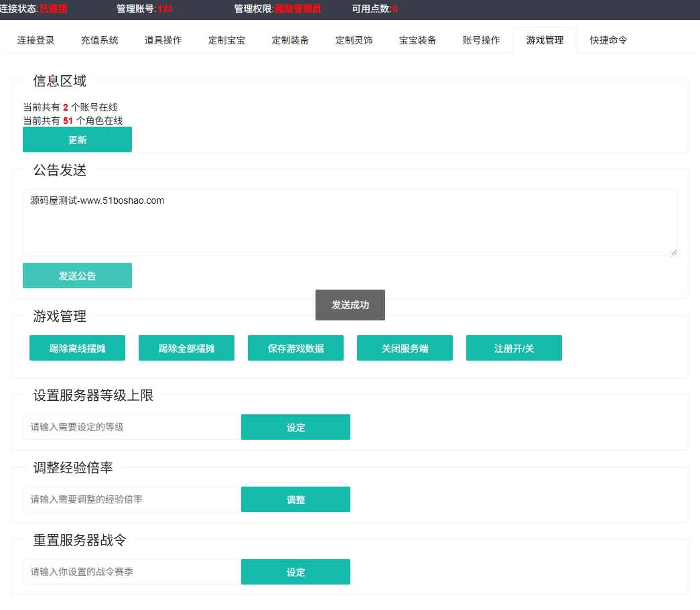
Task: Click the 更新 button in 信息区域
Action: click(77, 139)
